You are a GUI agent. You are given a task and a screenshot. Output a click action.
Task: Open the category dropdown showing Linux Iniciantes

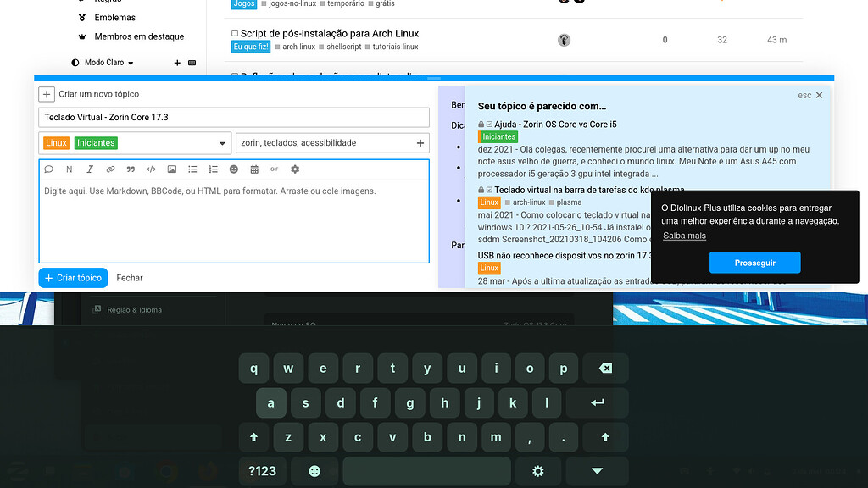(135, 142)
